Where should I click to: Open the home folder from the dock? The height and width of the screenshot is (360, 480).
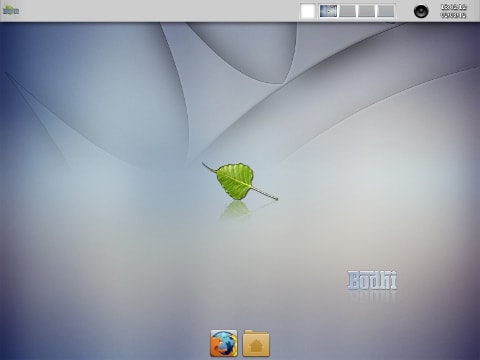[256, 343]
